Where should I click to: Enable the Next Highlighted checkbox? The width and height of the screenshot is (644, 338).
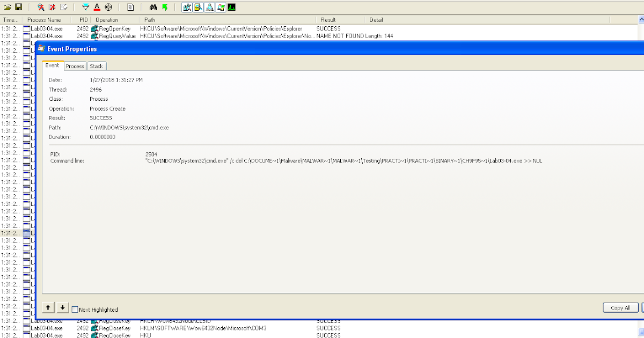click(x=75, y=310)
